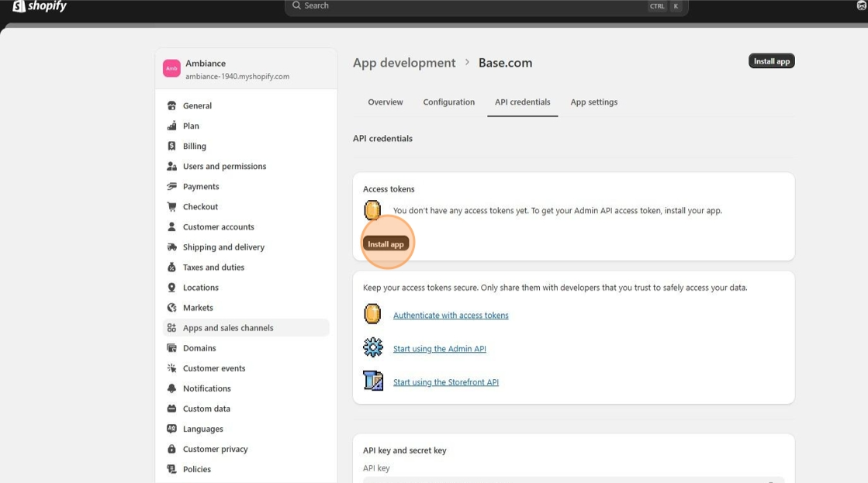Click the Shopify logo in top bar

tap(40, 6)
